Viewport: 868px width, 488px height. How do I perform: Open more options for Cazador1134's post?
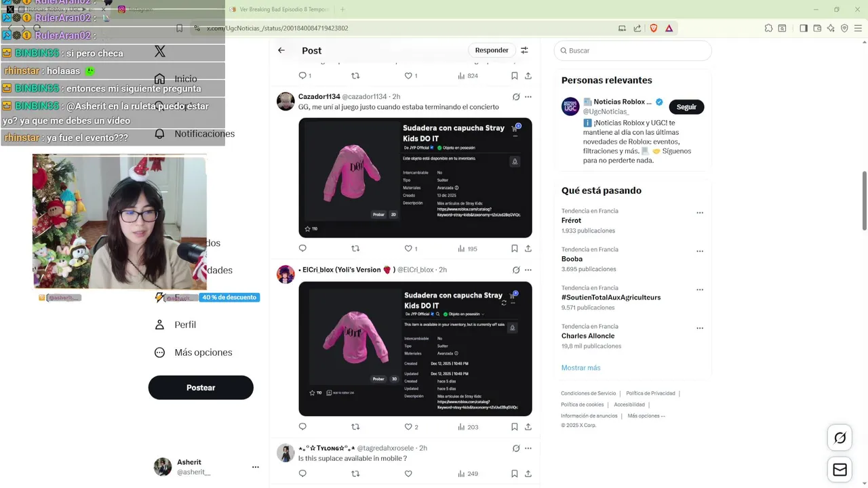(x=528, y=97)
